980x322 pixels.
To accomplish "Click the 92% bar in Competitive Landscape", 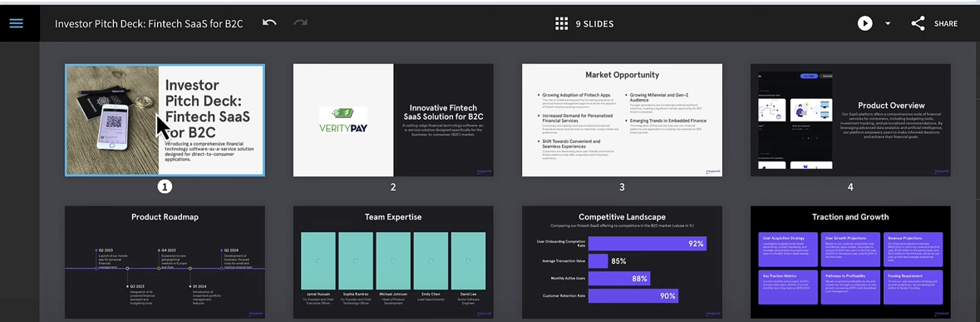I will click(648, 243).
